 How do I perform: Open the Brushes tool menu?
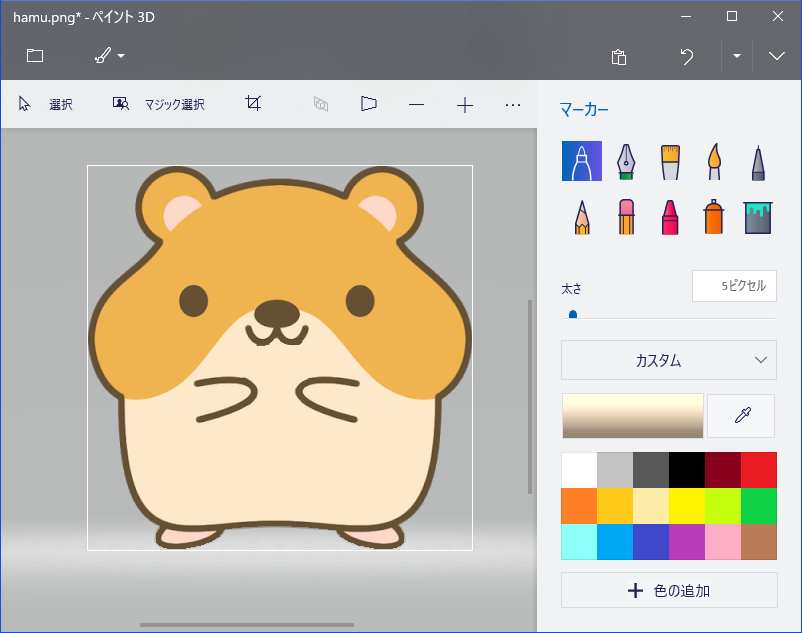[109, 55]
